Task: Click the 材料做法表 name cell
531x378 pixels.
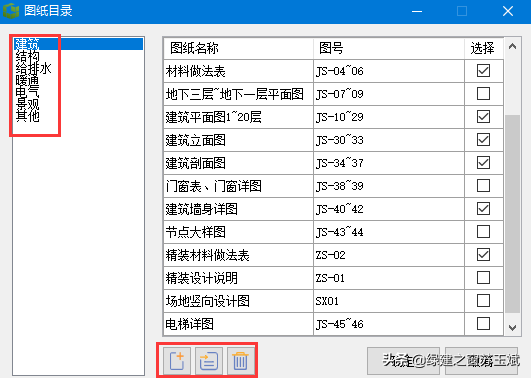Action: pos(238,71)
